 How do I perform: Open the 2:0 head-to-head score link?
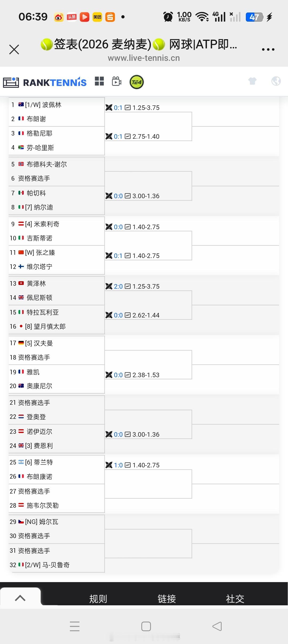pyautogui.click(x=118, y=286)
